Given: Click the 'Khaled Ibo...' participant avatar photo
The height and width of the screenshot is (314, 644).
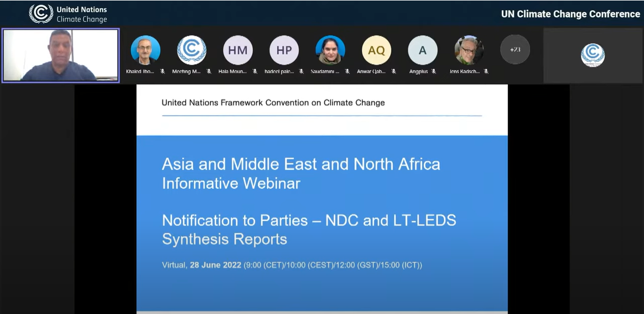Looking at the screenshot, I should [x=146, y=50].
